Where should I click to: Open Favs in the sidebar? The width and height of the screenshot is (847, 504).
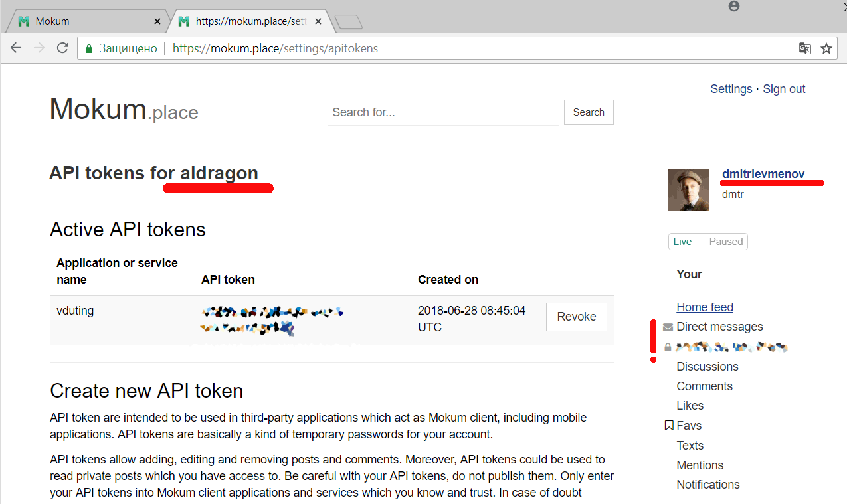pyautogui.click(x=689, y=426)
